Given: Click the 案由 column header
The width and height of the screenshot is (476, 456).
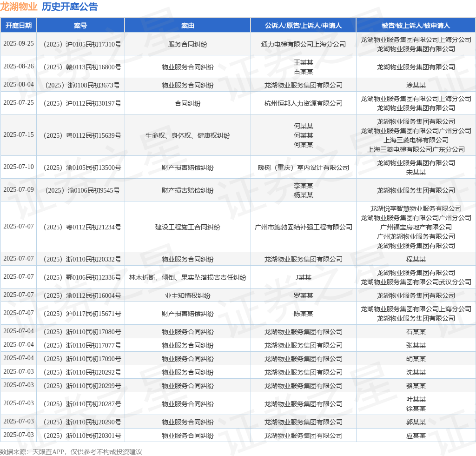Looking at the screenshot, I should [x=188, y=26].
